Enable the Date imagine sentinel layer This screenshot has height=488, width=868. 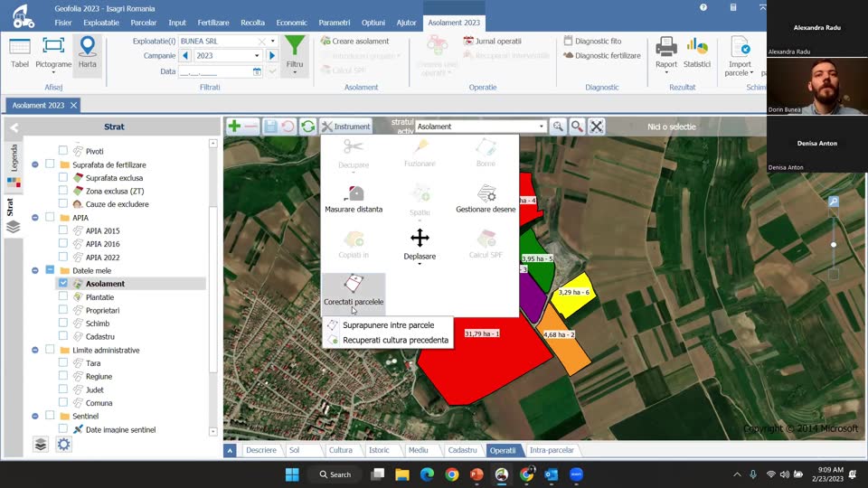63,428
